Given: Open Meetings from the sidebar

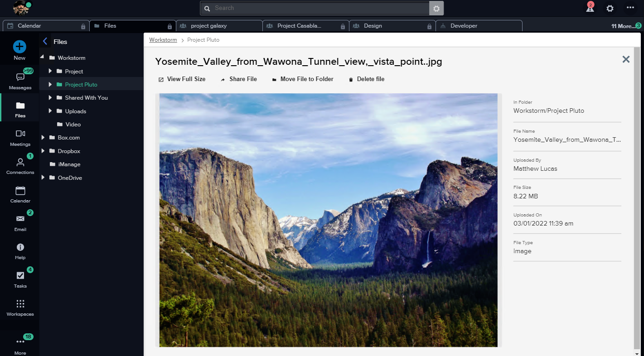Looking at the screenshot, I should (x=20, y=134).
